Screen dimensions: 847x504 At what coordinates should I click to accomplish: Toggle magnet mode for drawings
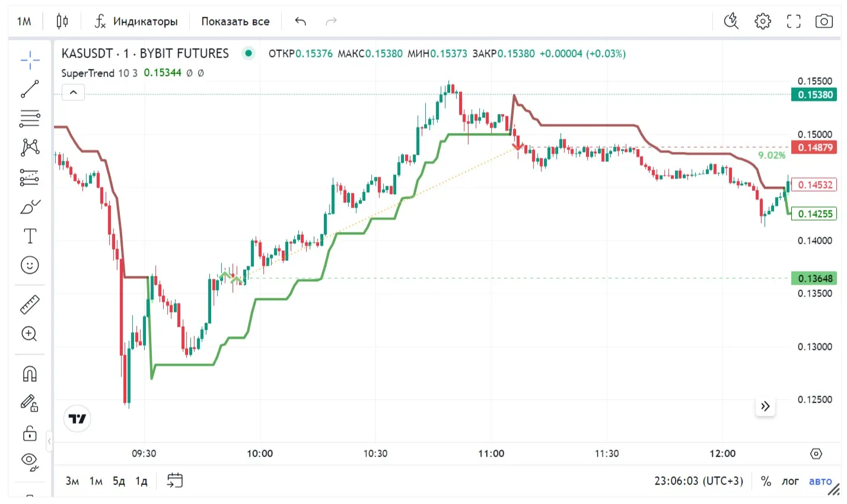point(30,374)
